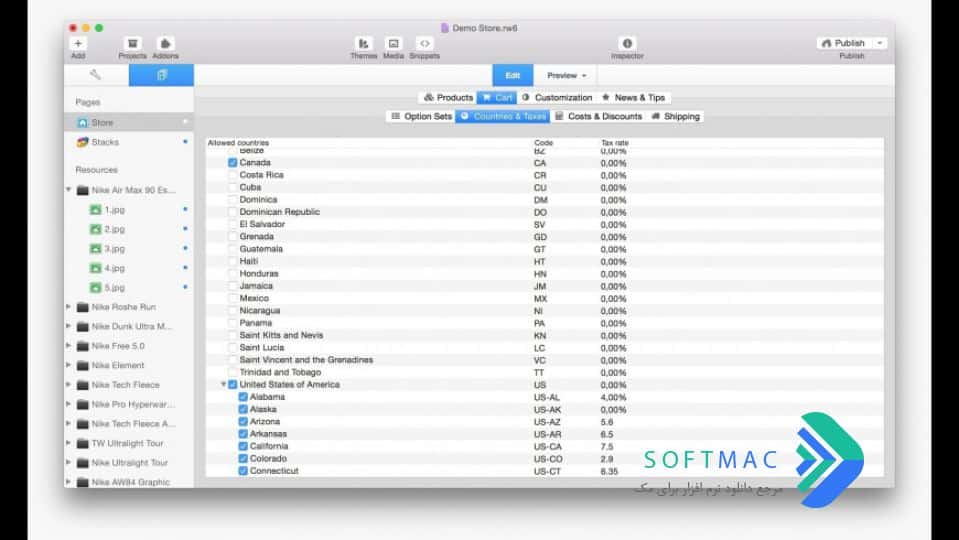Select the wrench settings sidebar tab

click(x=95, y=75)
